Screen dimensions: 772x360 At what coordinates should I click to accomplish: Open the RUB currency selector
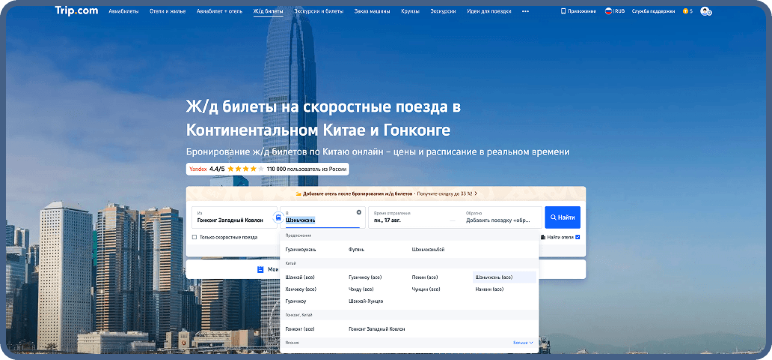[619, 11]
